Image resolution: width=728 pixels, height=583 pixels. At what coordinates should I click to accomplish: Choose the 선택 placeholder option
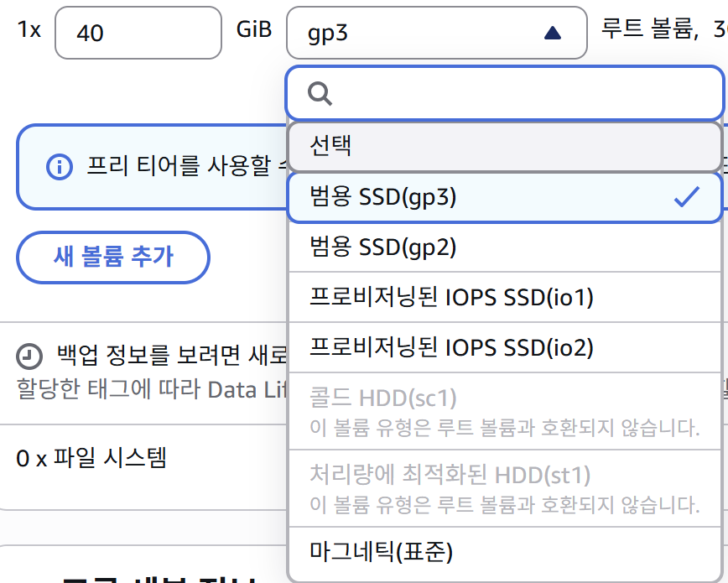[505, 146]
